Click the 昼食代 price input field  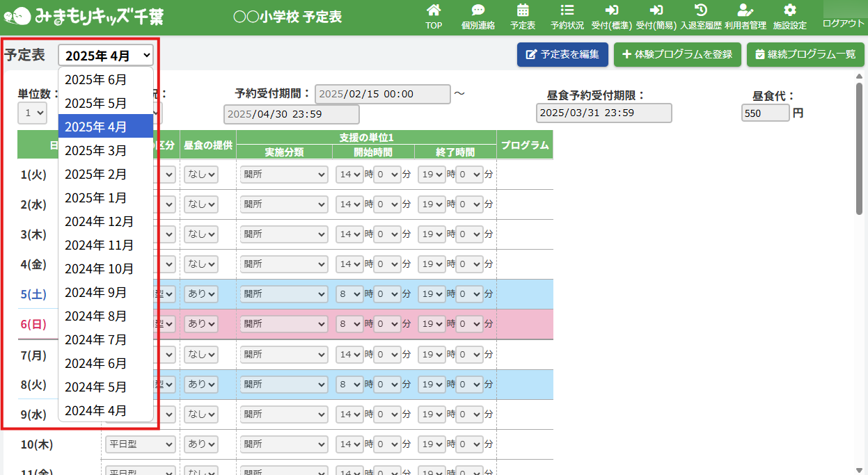(x=765, y=113)
